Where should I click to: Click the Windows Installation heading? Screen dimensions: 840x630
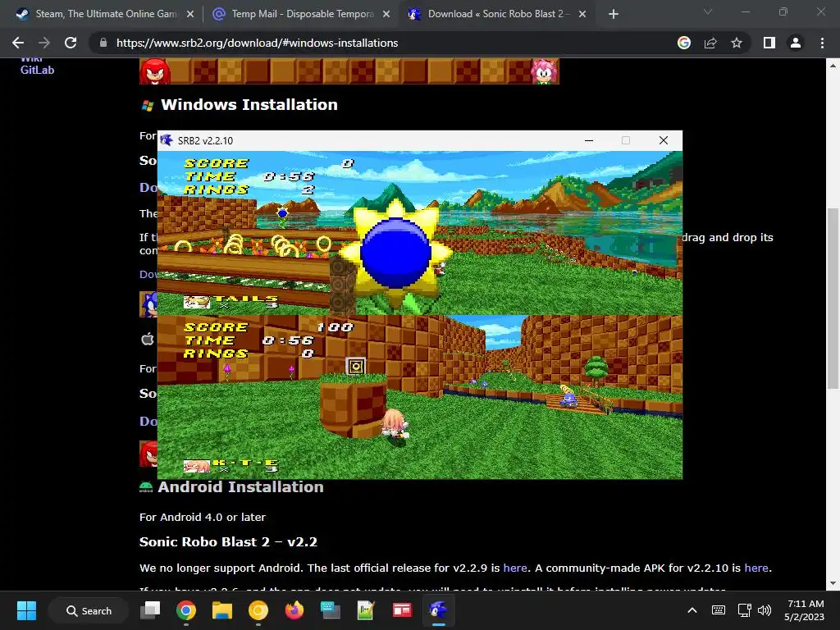coord(249,104)
